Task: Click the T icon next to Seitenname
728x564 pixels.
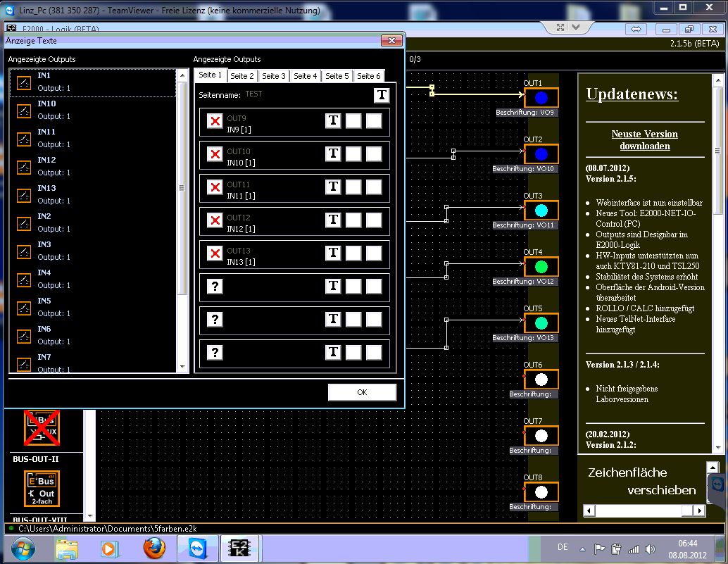Action: [x=381, y=95]
